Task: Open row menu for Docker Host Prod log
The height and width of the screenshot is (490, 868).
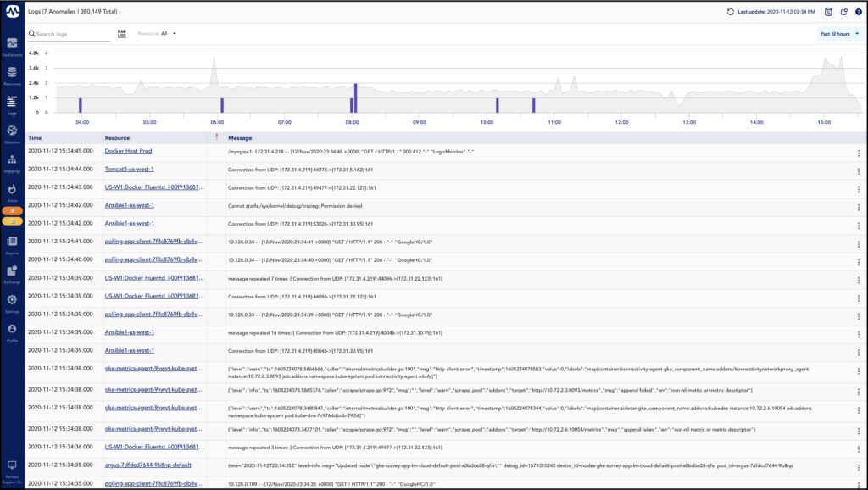Action: (x=859, y=153)
